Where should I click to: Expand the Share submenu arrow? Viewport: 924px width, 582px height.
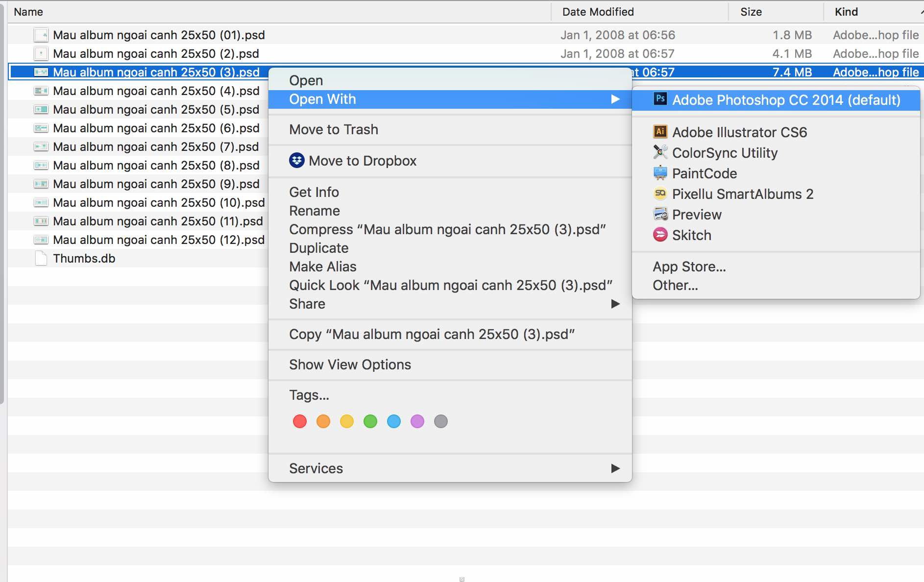click(x=615, y=304)
